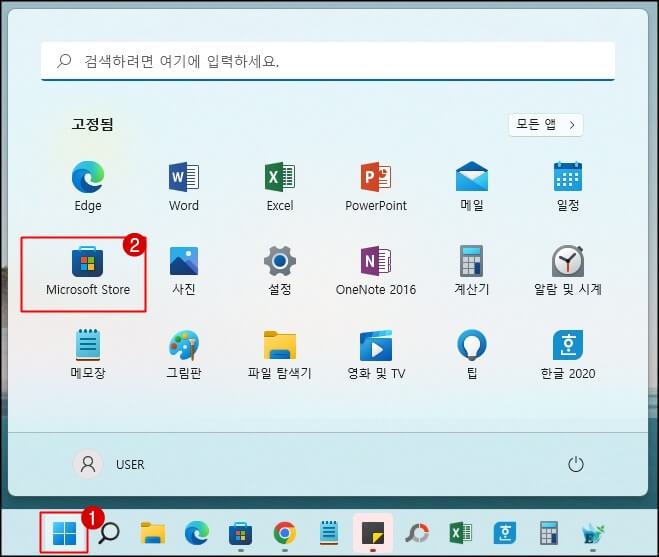This screenshot has height=557, width=659.
Task: Launch OneNote 2016
Action: 376,270
